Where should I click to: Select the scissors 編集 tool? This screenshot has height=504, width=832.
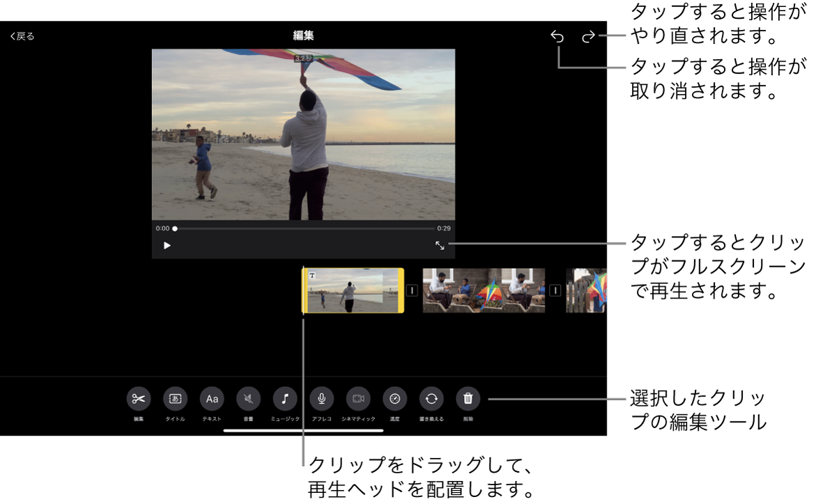click(x=139, y=399)
